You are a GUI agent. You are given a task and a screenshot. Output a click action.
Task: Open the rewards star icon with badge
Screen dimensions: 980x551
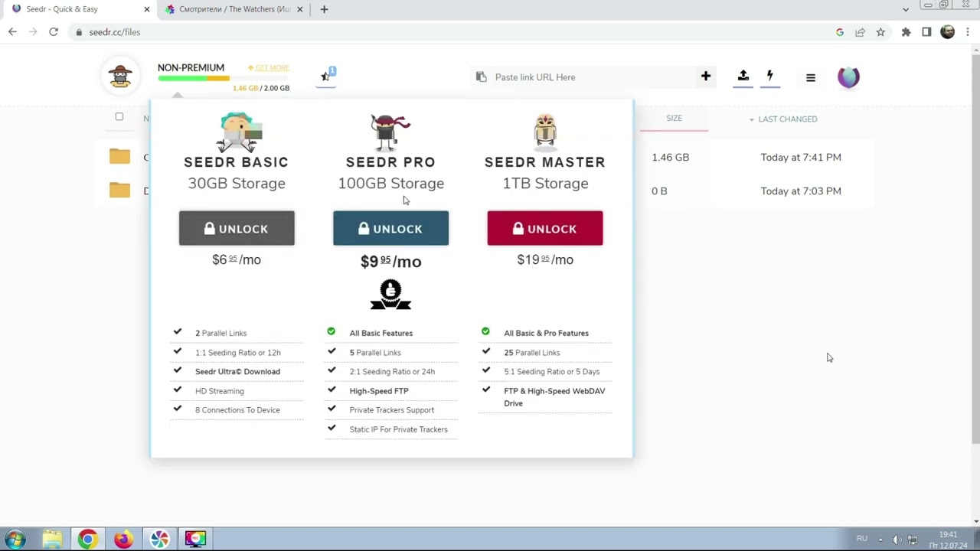[x=327, y=75]
